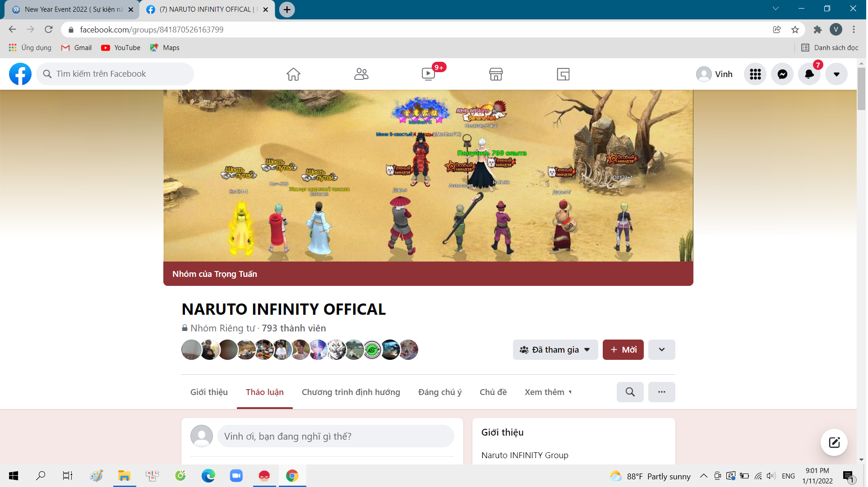Select Thảo luận tab
868x487 pixels.
264,392
